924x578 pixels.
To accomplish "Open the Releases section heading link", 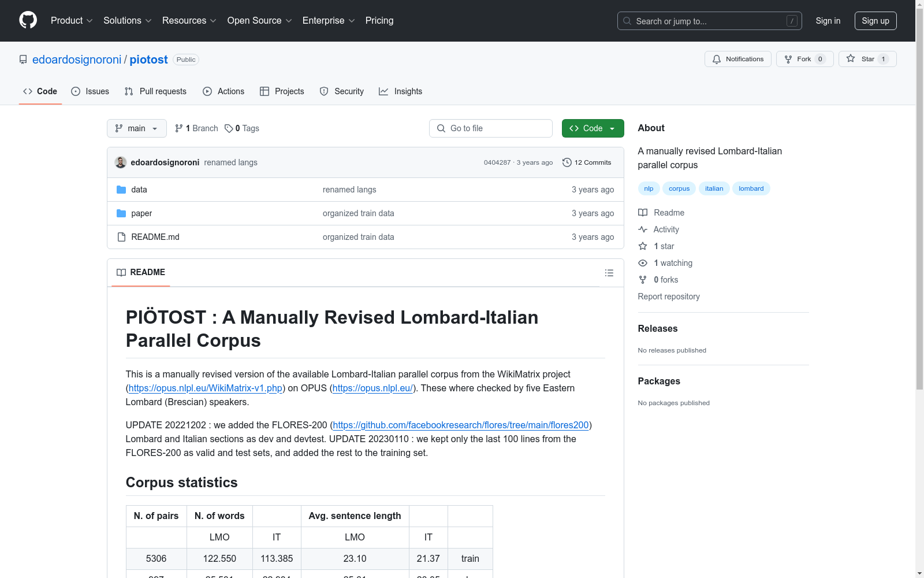I will click(x=658, y=328).
